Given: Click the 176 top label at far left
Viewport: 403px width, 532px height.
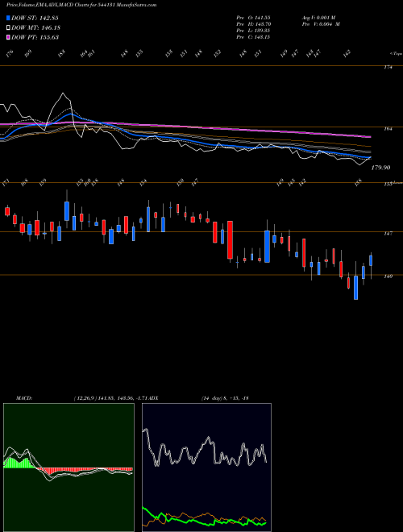Looking at the screenshot, I should 10,54.
